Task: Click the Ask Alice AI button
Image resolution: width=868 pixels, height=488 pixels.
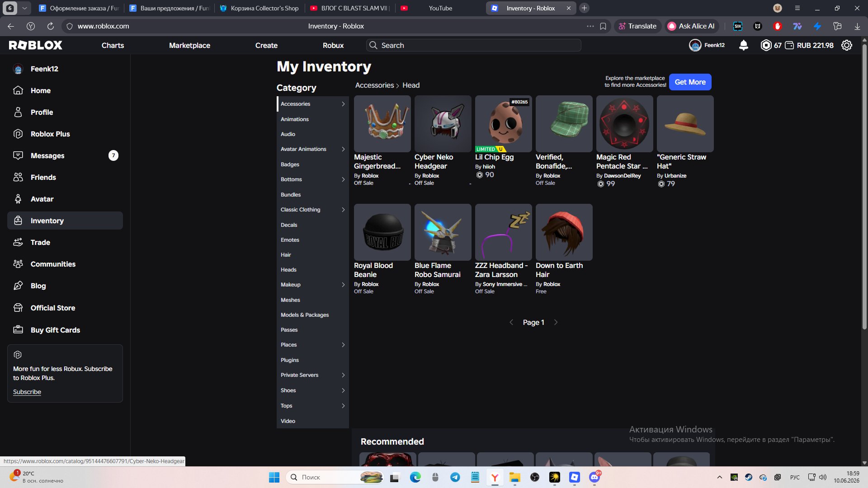Action: [691, 26]
